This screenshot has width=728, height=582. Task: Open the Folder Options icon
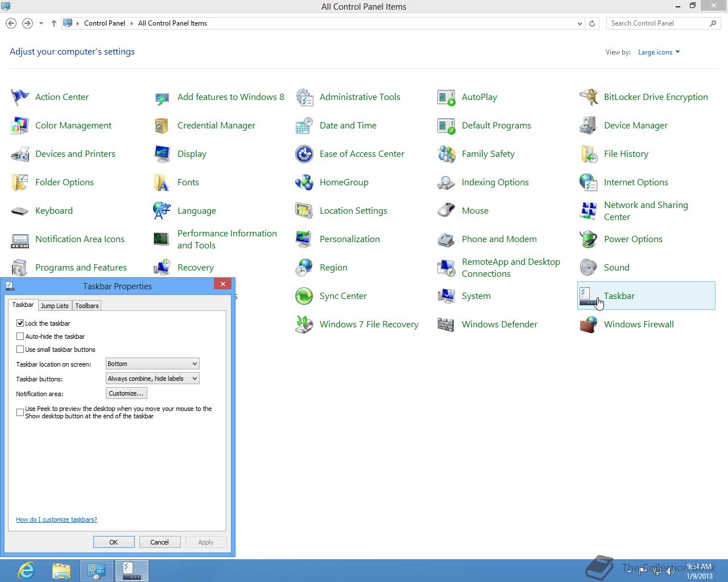tap(20, 182)
